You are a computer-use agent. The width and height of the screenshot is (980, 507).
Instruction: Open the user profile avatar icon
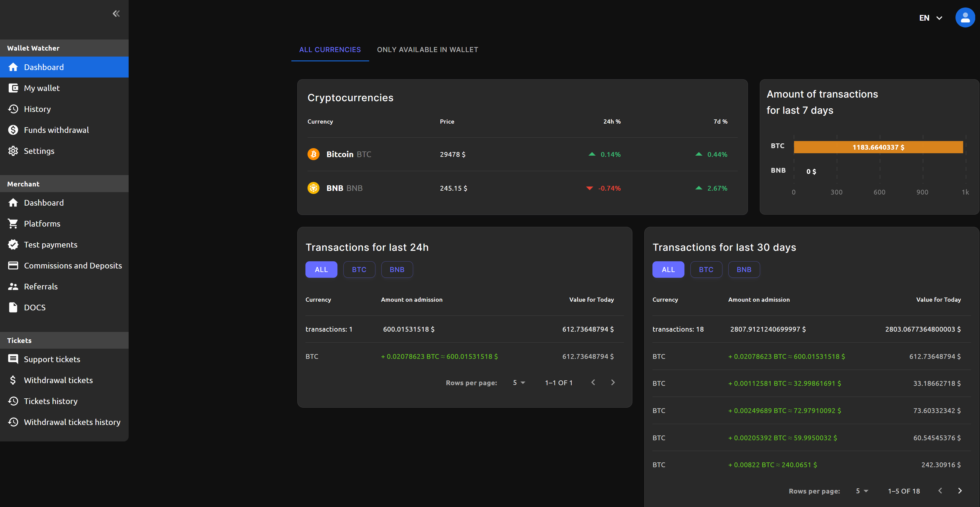tap(965, 18)
